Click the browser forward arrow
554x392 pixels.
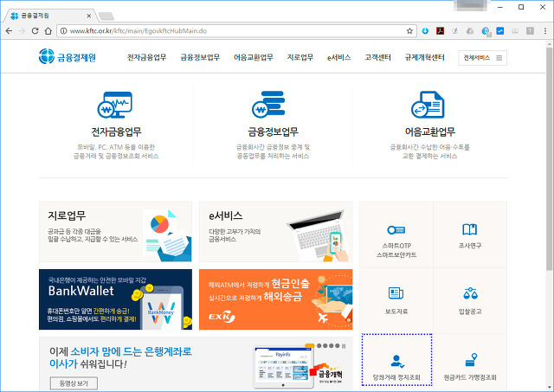pos(22,31)
